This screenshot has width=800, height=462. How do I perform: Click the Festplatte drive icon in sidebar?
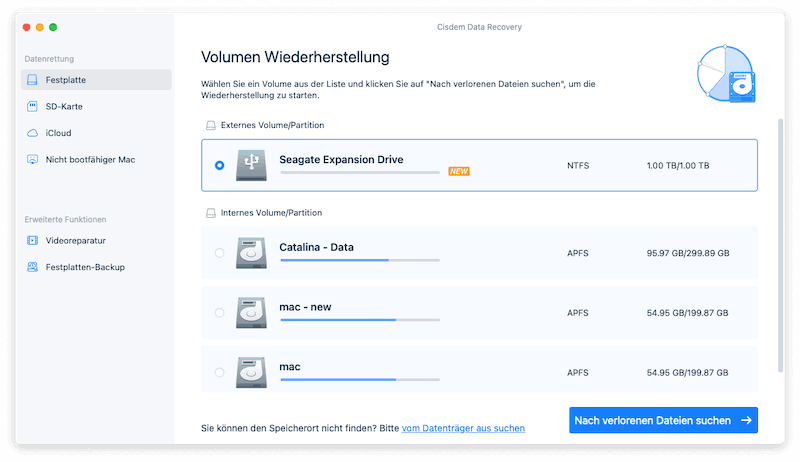(32, 80)
